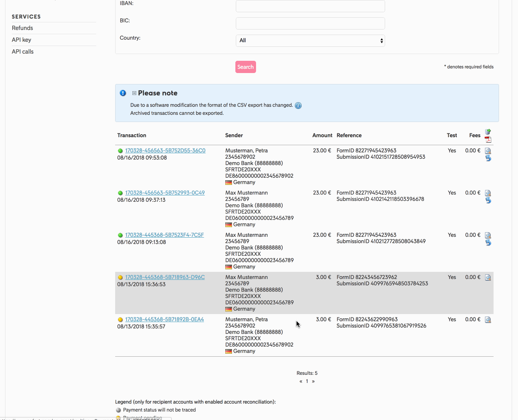
Task: Click refund arrow for transaction ending 36C0
Action: click(488, 158)
